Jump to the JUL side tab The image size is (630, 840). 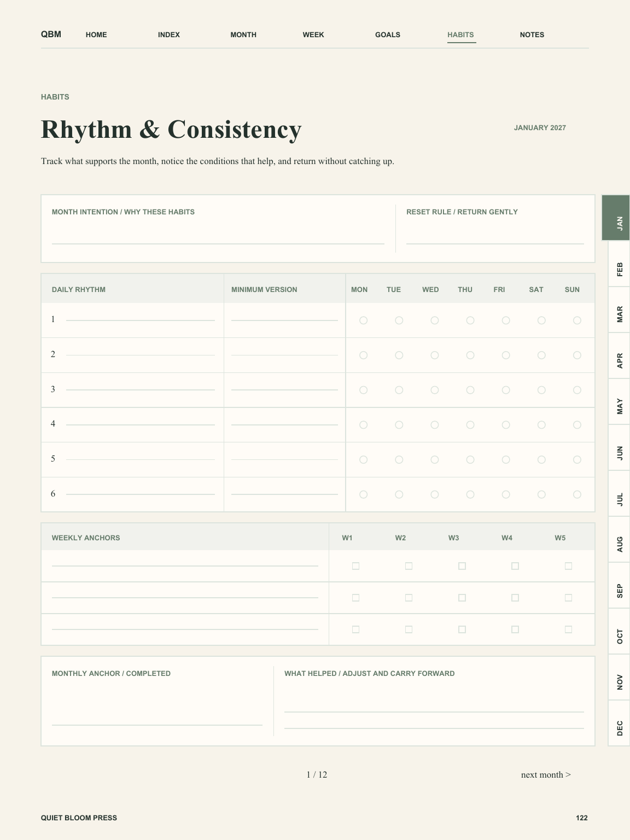coord(619,493)
